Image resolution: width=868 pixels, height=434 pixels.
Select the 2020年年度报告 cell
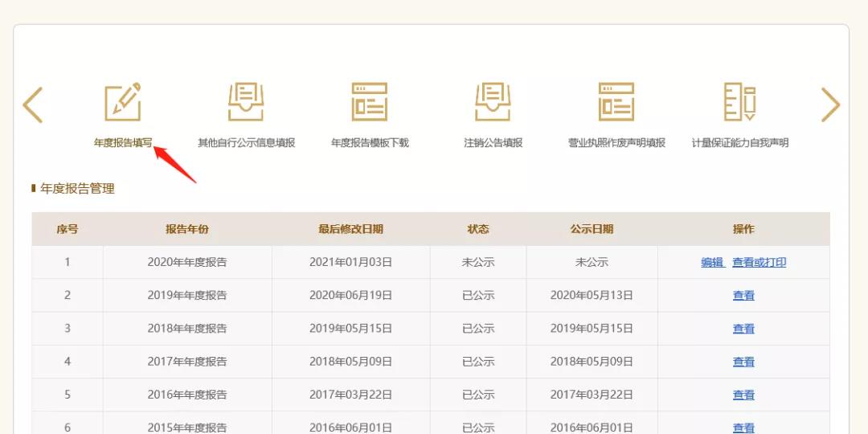tap(187, 262)
